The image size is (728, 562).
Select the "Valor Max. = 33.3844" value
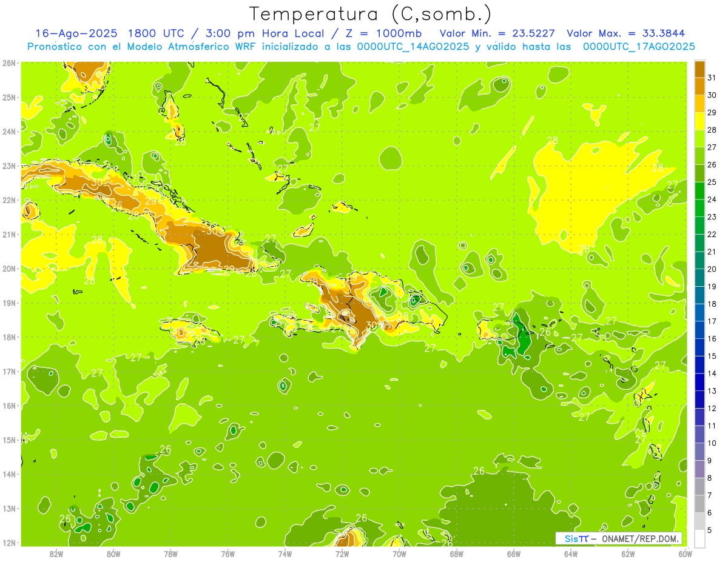627,33
